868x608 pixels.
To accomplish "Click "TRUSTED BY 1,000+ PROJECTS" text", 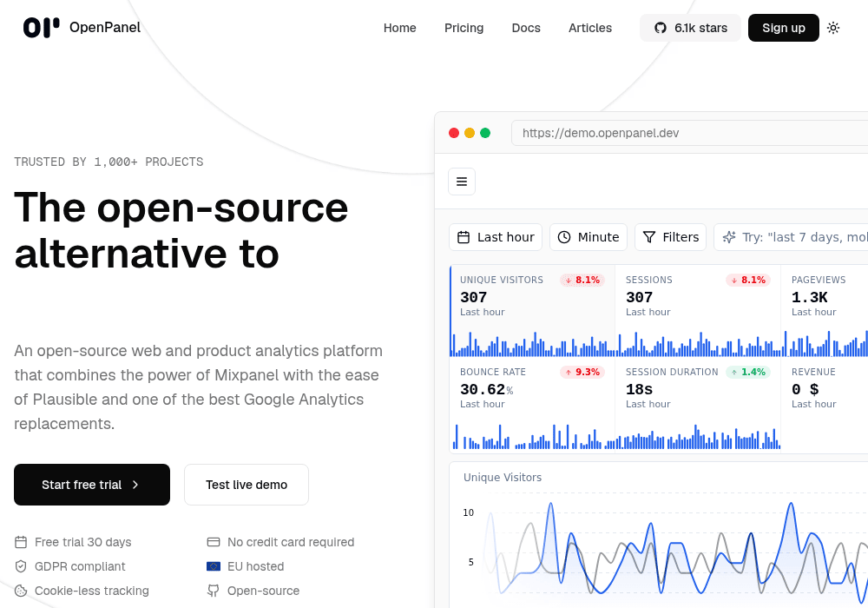I will [x=108, y=162].
